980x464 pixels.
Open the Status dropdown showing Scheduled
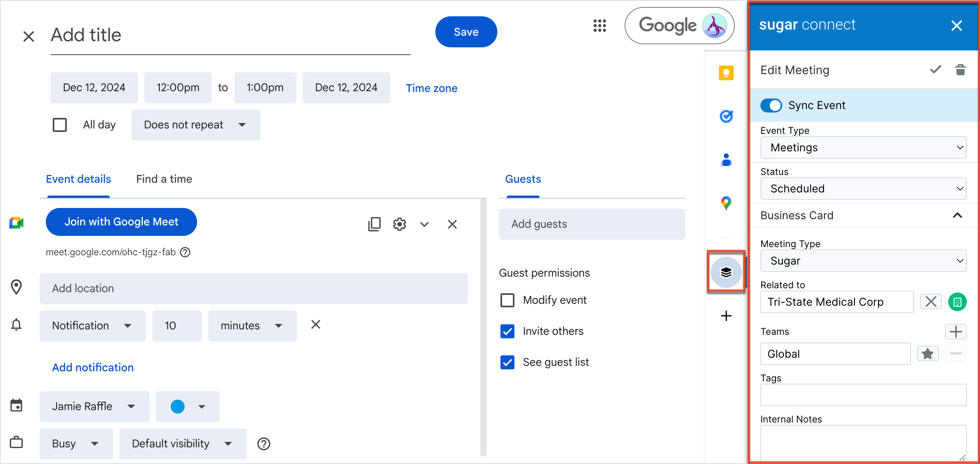click(x=863, y=189)
